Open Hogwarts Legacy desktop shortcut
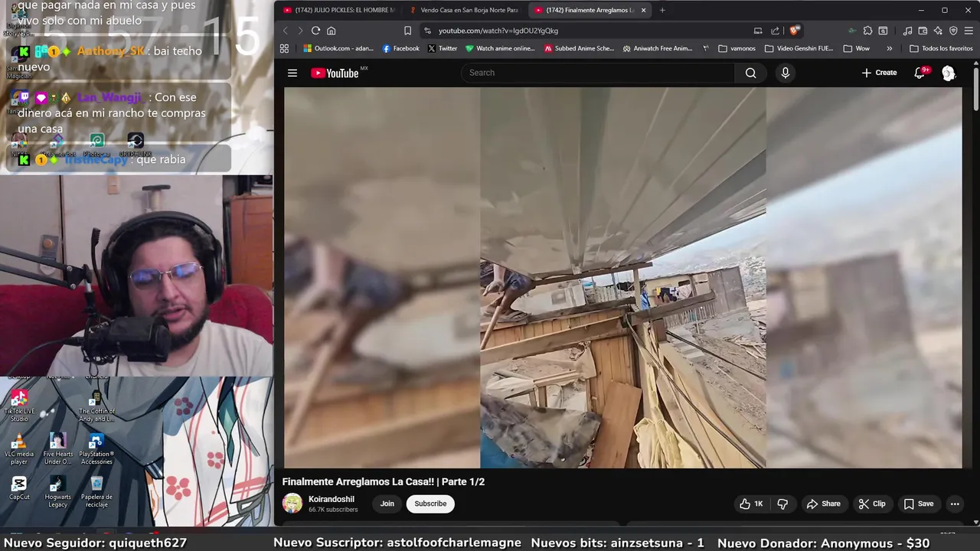 pos(57,492)
